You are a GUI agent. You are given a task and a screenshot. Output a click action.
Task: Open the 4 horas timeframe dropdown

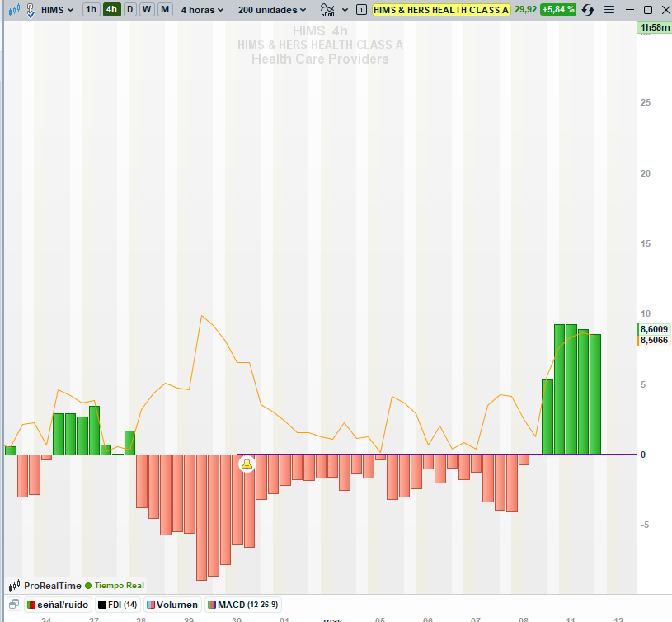tap(202, 10)
